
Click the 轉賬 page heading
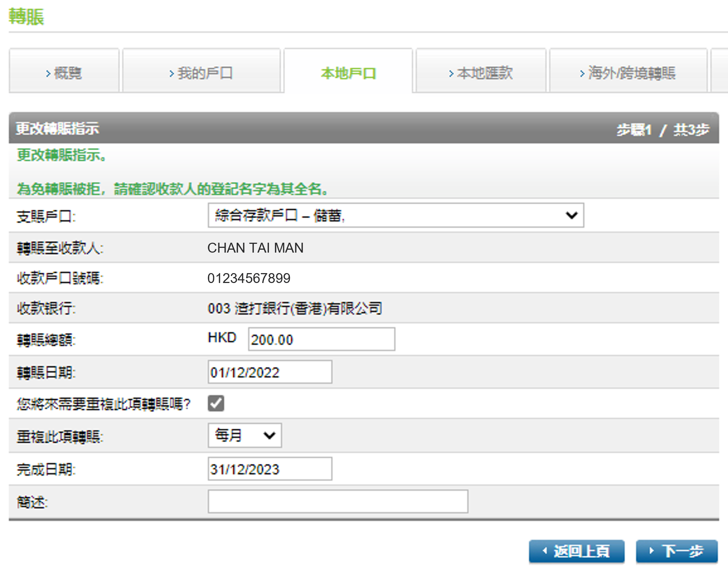tap(26, 17)
